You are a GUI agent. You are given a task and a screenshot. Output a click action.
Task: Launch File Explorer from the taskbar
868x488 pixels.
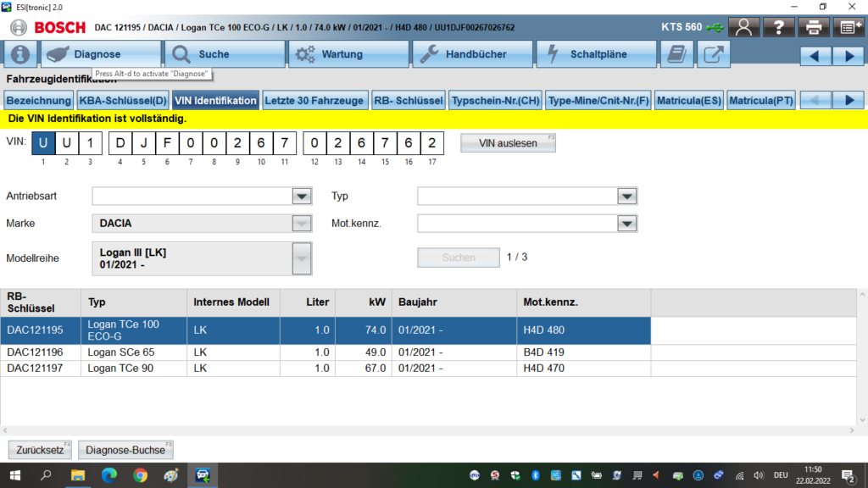(77, 475)
